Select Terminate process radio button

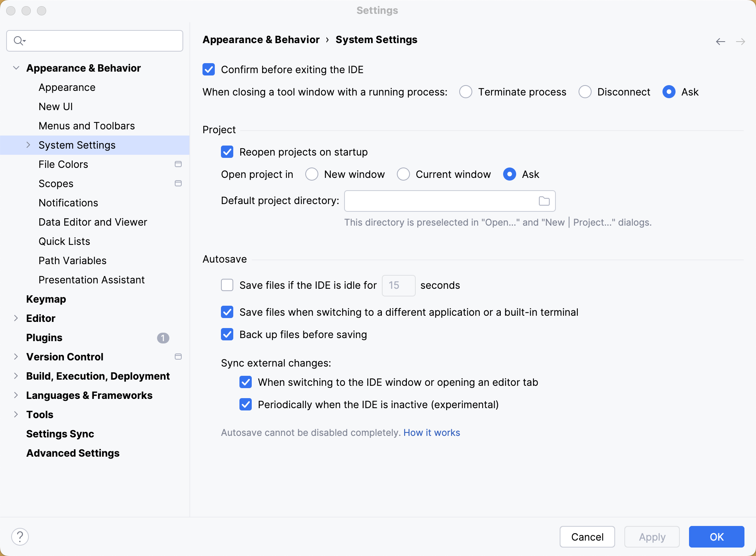pyautogui.click(x=466, y=92)
